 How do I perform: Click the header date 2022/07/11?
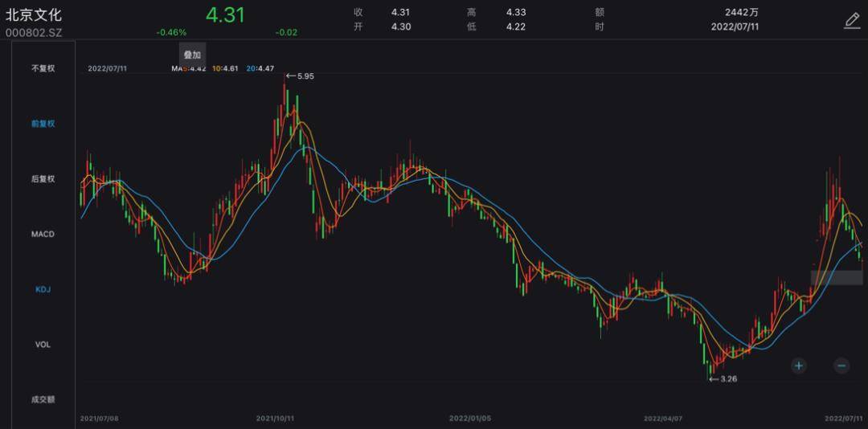point(735,27)
